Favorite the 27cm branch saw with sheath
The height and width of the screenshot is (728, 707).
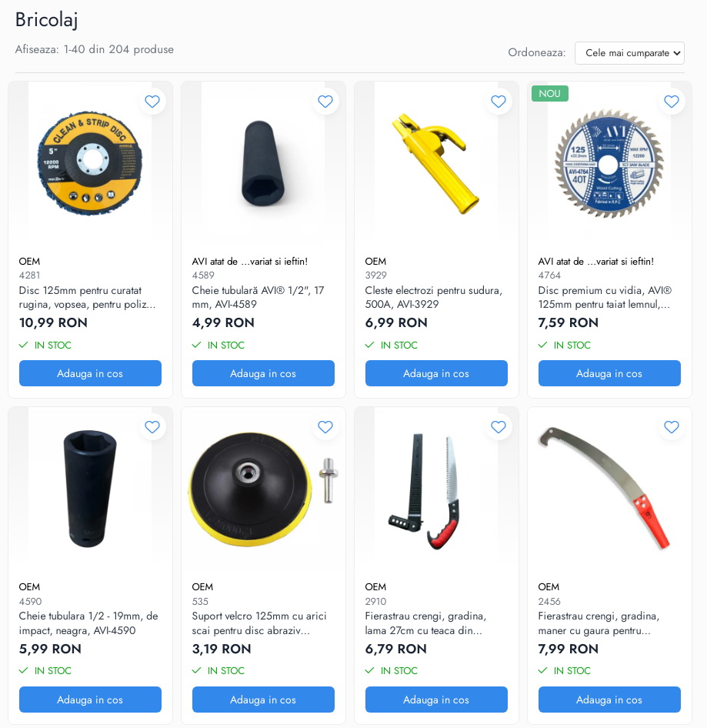(x=499, y=426)
